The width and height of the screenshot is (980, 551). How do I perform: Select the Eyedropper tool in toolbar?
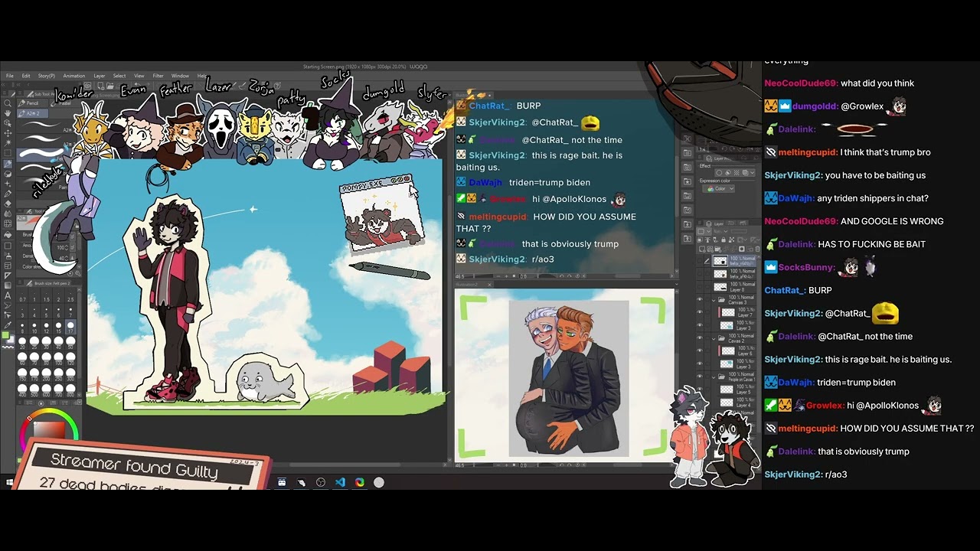coord(8,325)
